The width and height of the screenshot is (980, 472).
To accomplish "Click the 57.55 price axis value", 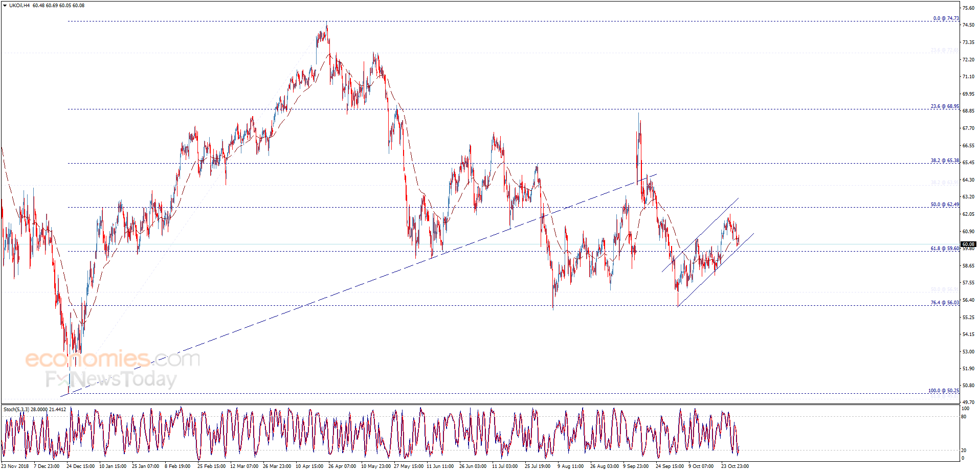I will point(968,283).
